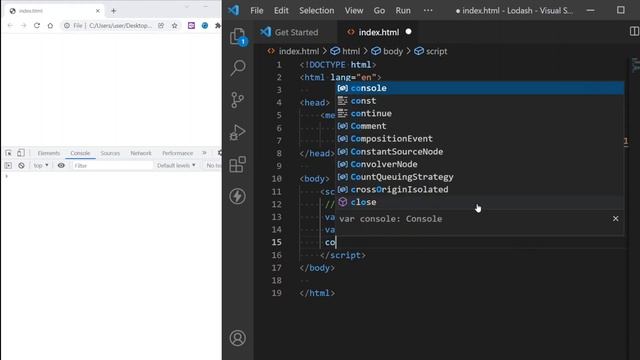640x360 pixels.
Task: Open the Run and Debug view
Action: tap(237, 132)
